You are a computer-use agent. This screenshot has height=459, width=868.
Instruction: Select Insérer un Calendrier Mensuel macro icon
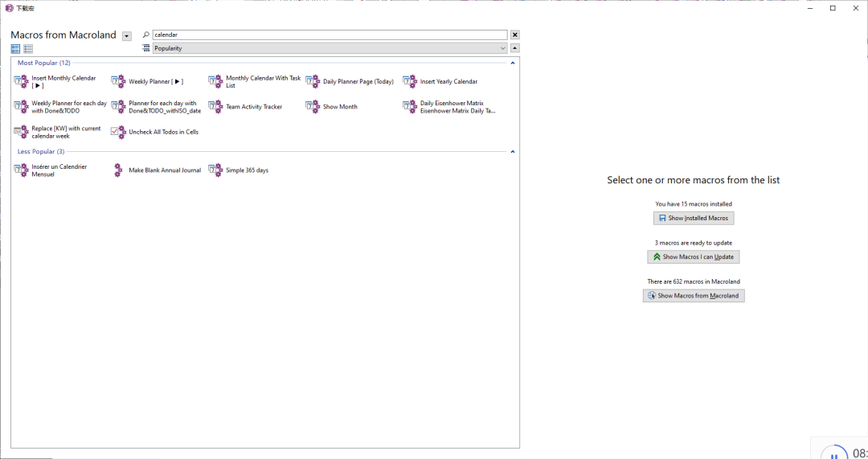coord(21,170)
